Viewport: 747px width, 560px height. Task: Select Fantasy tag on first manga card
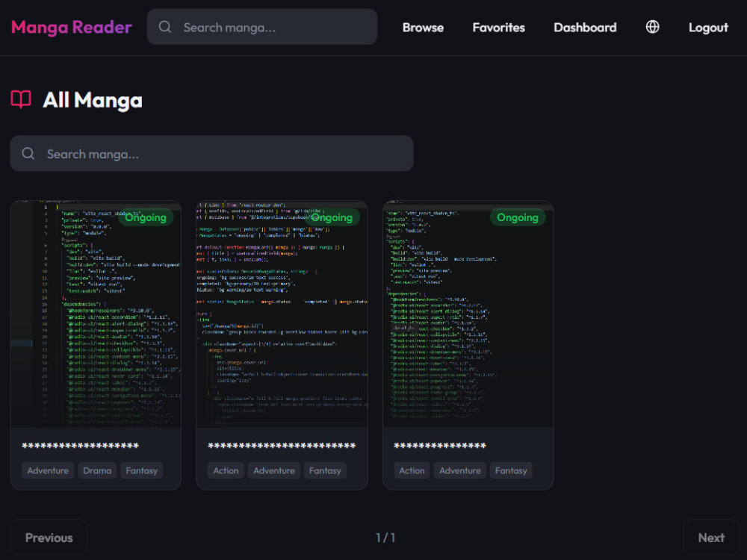coord(141,470)
